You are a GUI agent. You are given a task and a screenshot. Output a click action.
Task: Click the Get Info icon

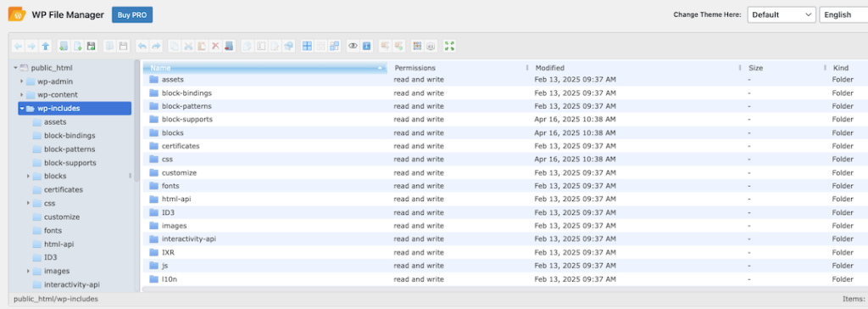[366, 46]
